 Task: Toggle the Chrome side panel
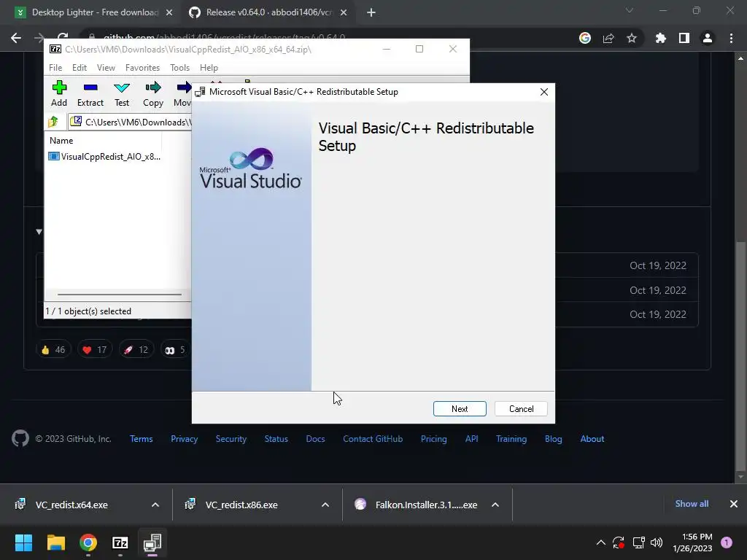point(684,38)
